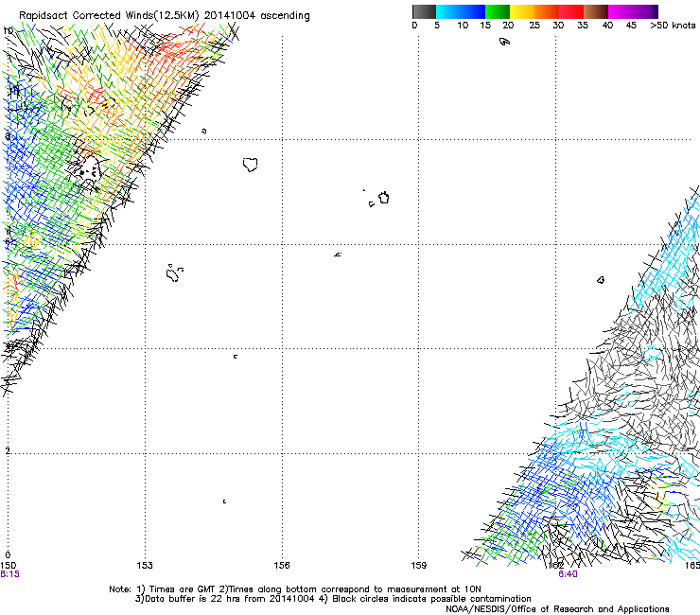
Task: Click the island outline near 155E 7N
Action: [251, 165]
